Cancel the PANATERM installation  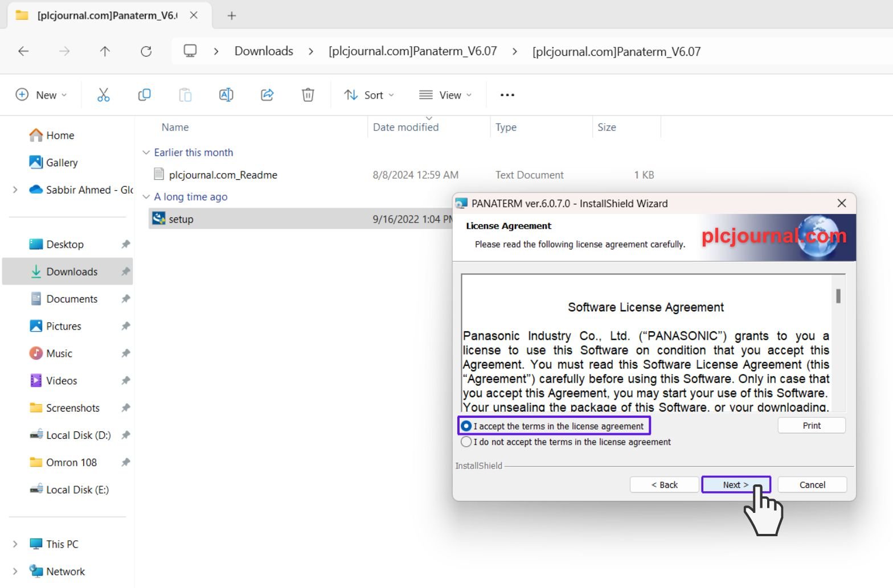tap(812, 485)
